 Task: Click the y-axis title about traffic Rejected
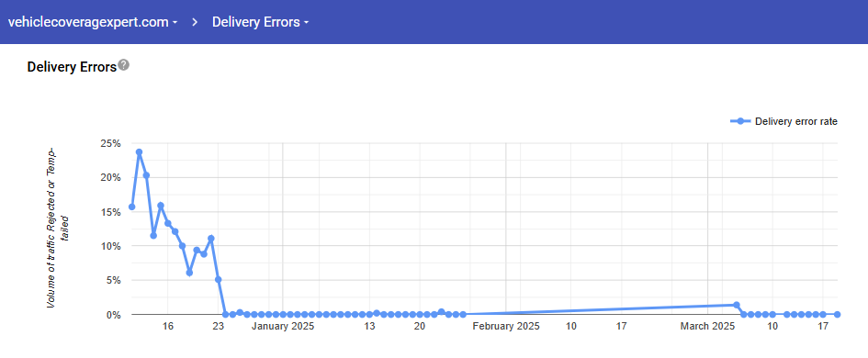point(58,228)
